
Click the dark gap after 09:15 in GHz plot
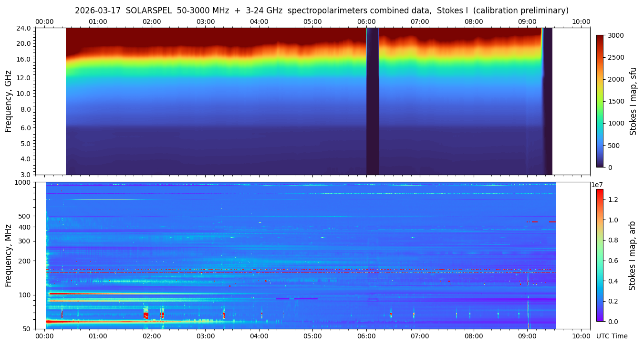click(548, 101)
